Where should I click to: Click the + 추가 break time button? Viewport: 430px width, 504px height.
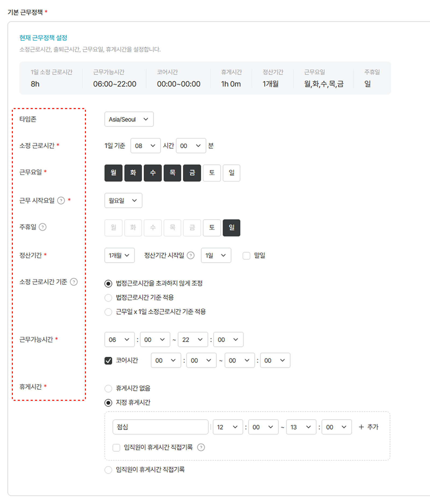point(368,427)
